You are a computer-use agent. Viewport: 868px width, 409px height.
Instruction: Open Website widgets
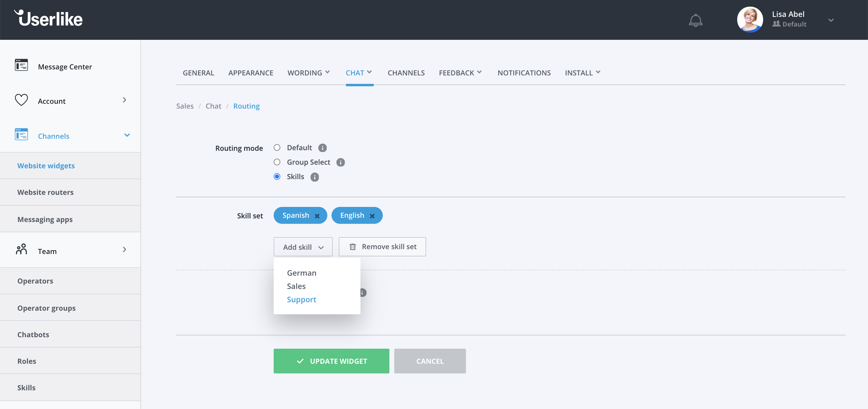(70, 166)
